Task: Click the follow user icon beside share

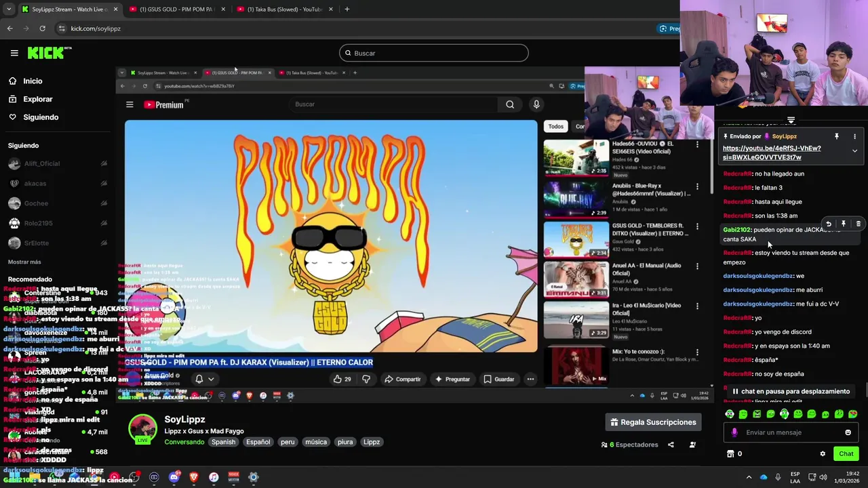Action: click(x=692, y=445)
